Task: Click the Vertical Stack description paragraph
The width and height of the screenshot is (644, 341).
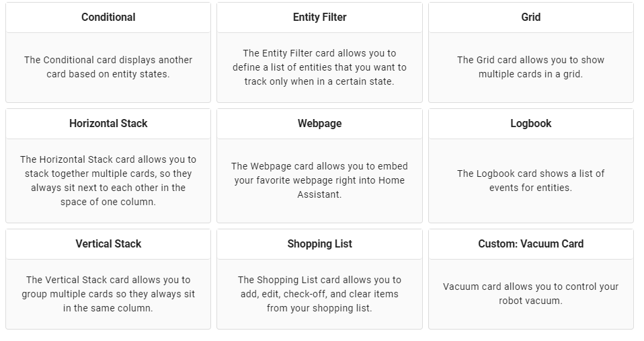Action: (108, 294)
